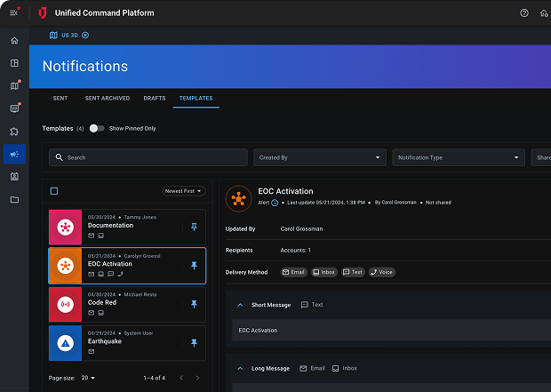Click the template Search field
Screen dimensions: 551x392
pos(148,157)
